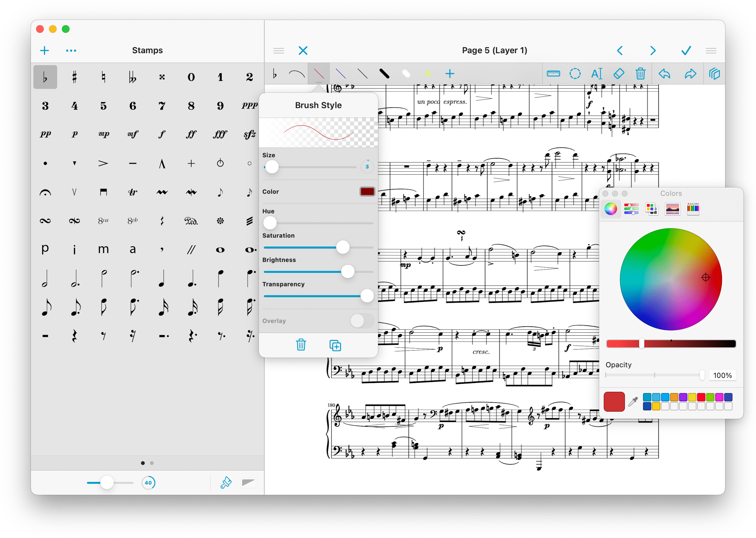Select the accent (>) stamp

click(104, 163)
